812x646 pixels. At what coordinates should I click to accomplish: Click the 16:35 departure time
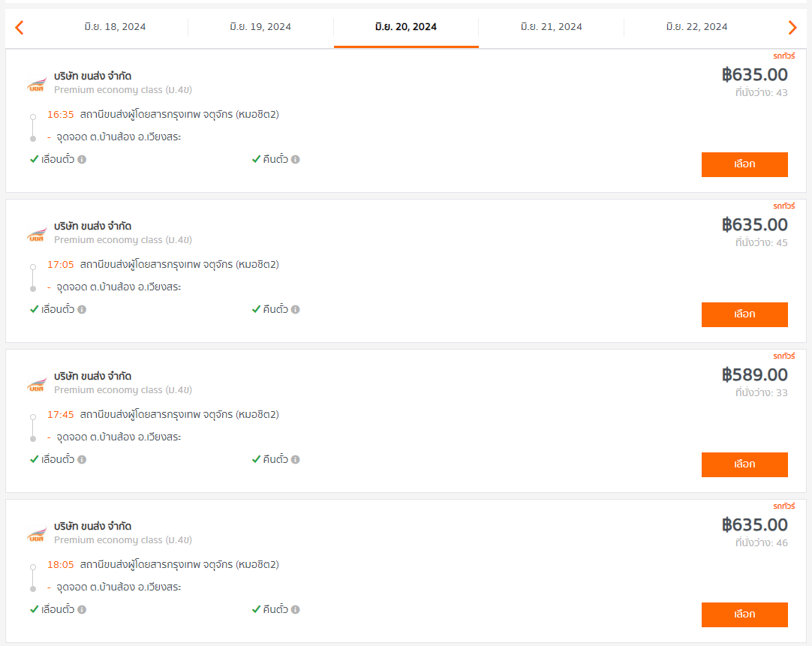[x=61, y=114]
